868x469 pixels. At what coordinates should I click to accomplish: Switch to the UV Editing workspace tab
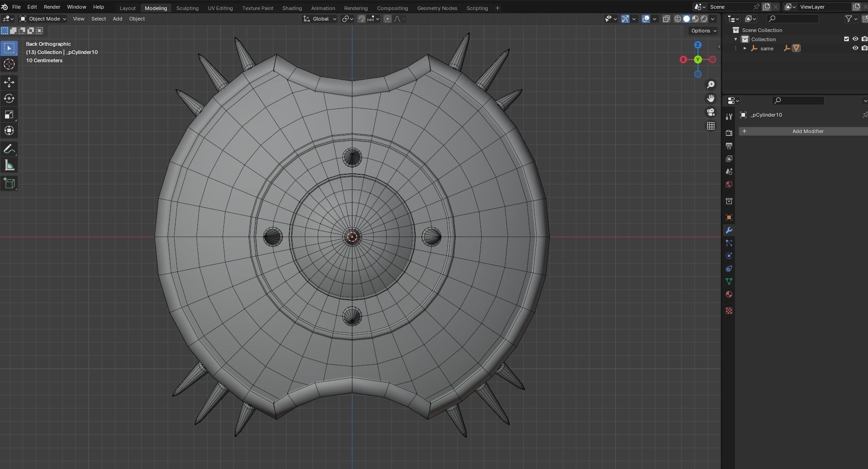pos(220,8)
